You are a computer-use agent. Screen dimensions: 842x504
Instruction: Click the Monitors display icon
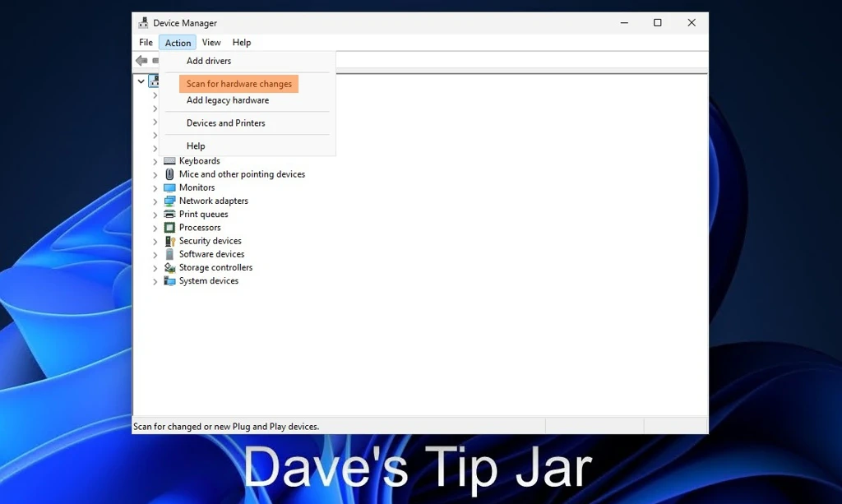pos(169,187)
